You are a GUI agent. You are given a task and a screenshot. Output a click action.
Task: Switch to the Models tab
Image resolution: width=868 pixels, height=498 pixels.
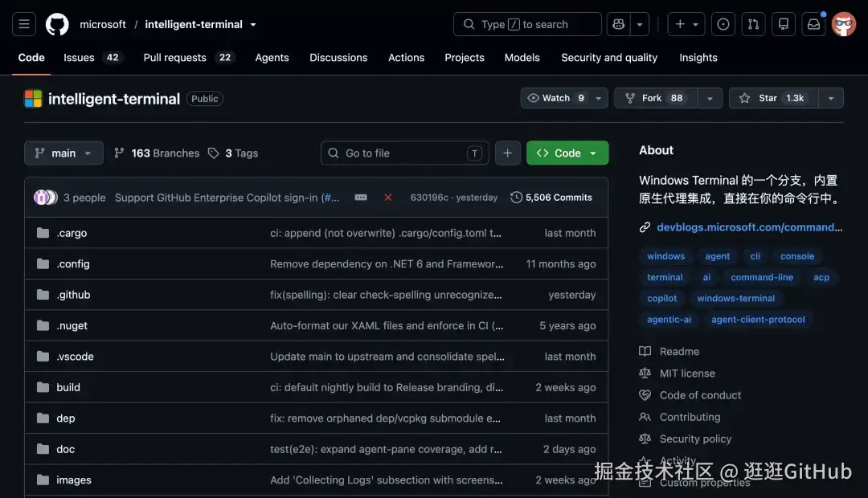pyautogui.click(x=522, y=58)
